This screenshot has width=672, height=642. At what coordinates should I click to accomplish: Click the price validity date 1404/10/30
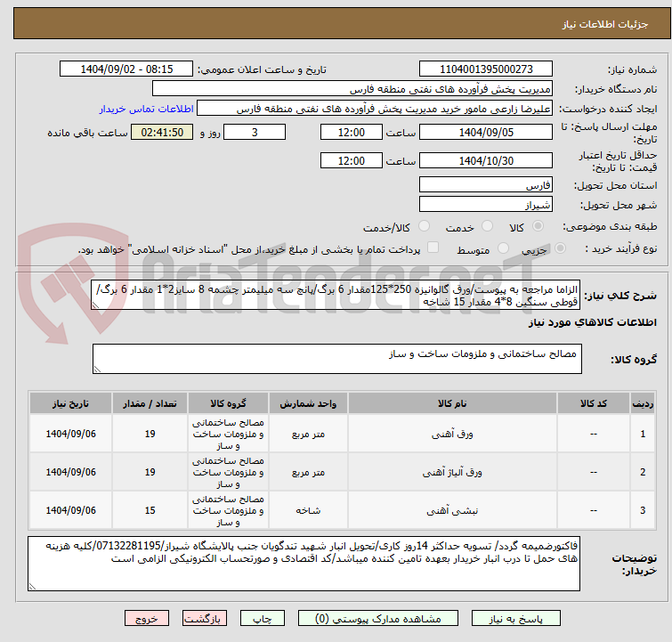click(486, 161)
